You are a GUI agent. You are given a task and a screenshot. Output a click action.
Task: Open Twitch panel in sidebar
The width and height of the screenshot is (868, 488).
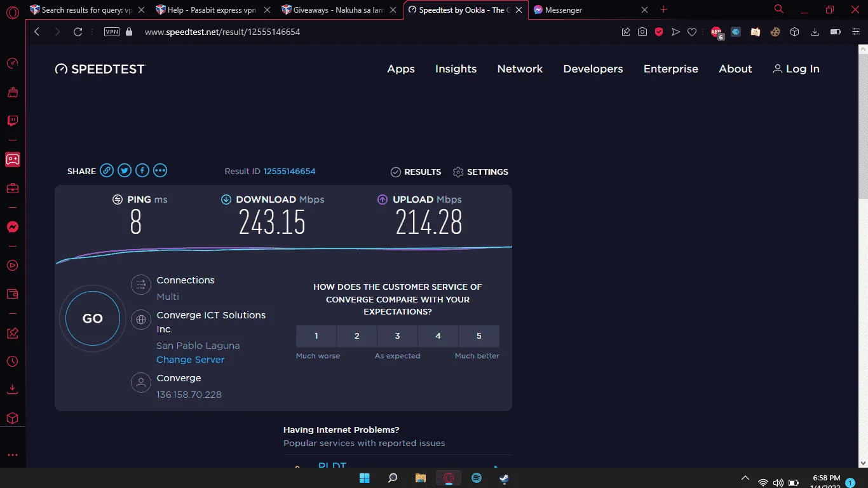pos(12,121)
